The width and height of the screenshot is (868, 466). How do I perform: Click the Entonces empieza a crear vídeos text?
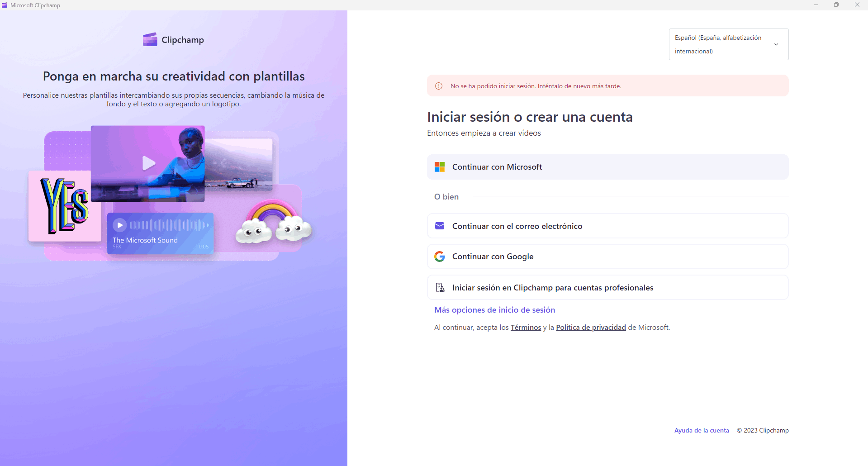(x=484, y=133)
